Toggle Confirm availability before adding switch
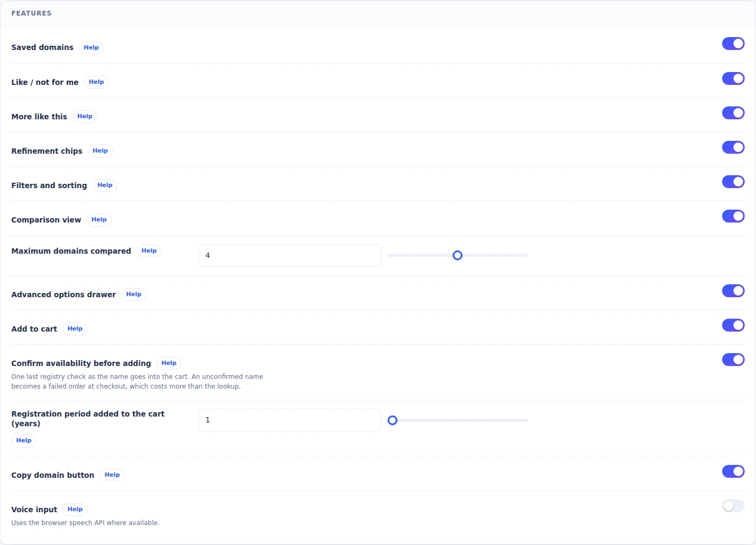Image resolution: width=756 pixels, height=545 pixels. 733,360
